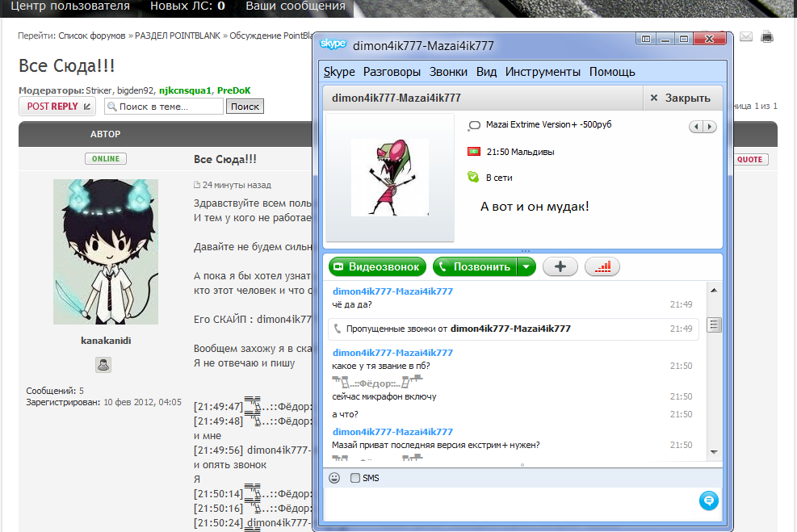Viewport: 797px width, 532px height.
Task: Open the Звонки menu
Action: [x=448, y=72]
